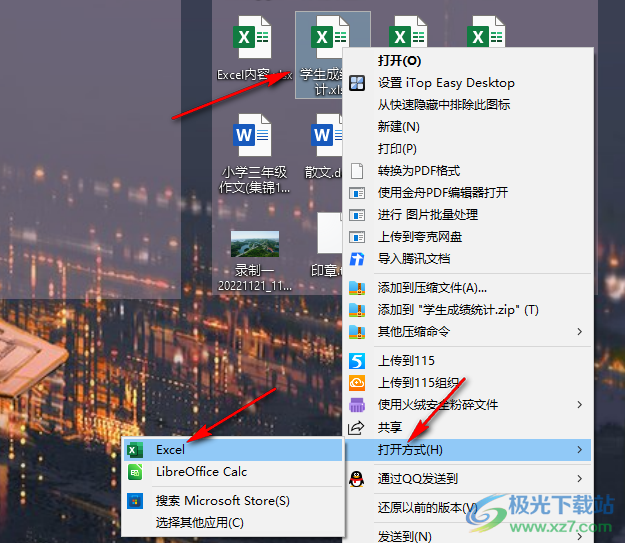Click the QQ penguin icon in menu
Image resolution: width=625 pixels, height=543 pixels.
pos(356,478)
